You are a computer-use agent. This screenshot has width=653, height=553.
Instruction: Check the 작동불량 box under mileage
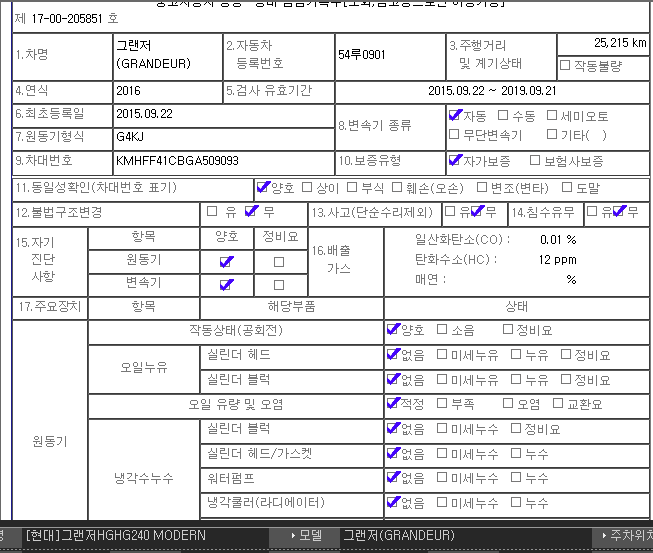pos(566,66)
